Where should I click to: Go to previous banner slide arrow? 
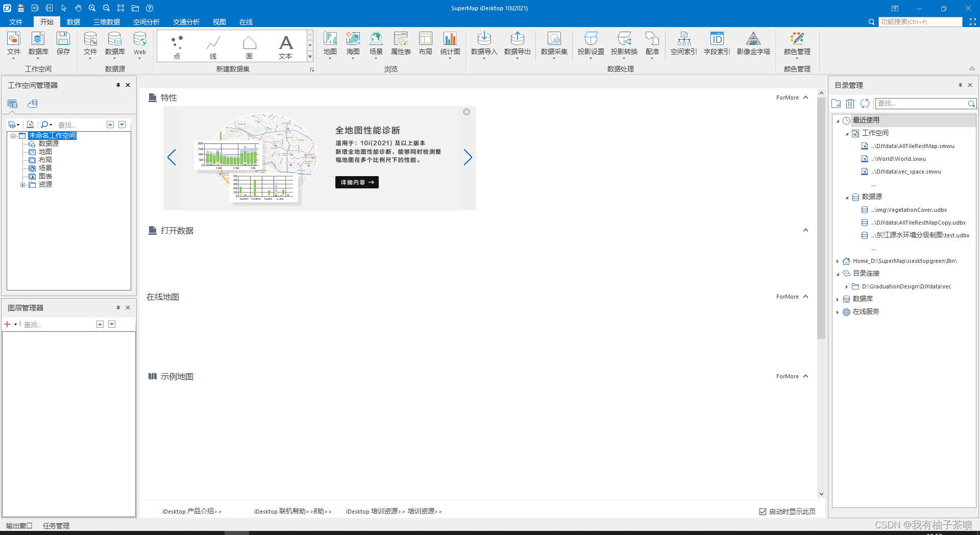click(x=171, y=157)
